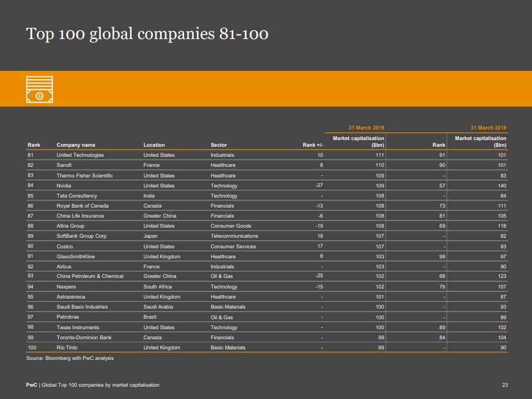Screen dimensions: 532x399
Task: Select the '140' 2018 market cap for Nvidia
Action: click(x=502, y=186)
